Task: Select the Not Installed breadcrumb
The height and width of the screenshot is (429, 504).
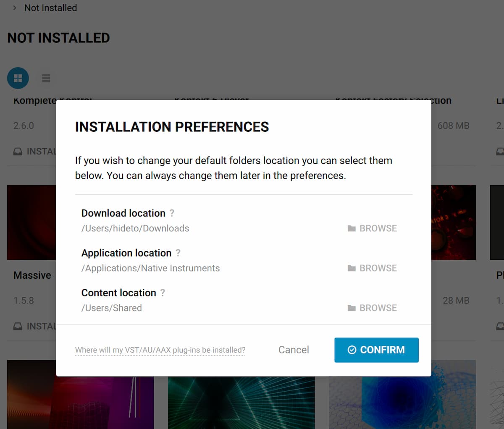Action: [x=50, y=8]
